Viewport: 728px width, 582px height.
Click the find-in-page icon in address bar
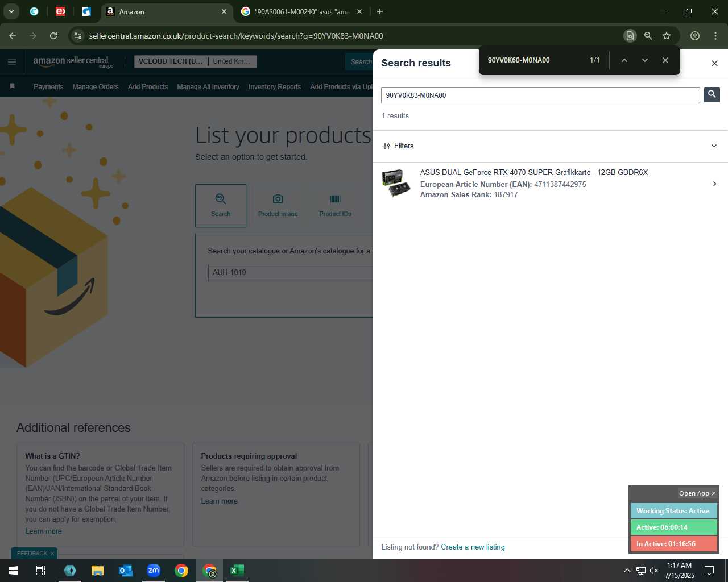tap(630, 36)
